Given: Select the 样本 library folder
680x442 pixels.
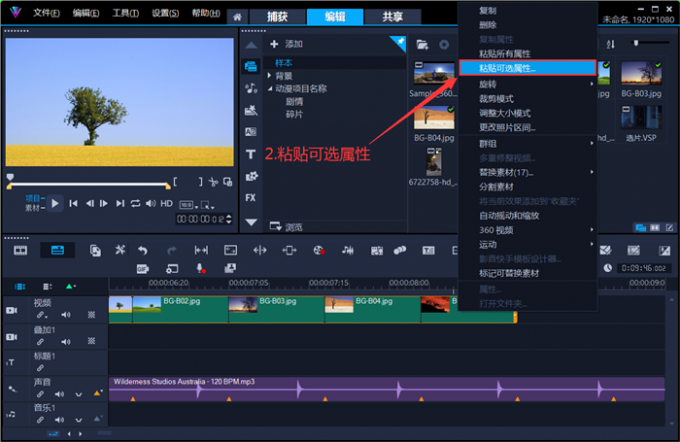Looking at the screenshot, I should point(284,63).
